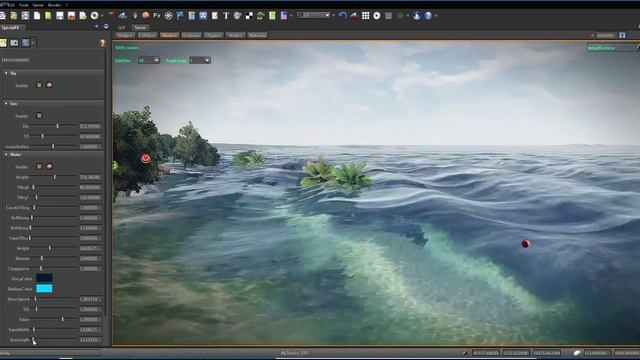This screenshot has width=640, height=360.
Task: Click the round icon beside Sky enable
Action: (49, 85)
